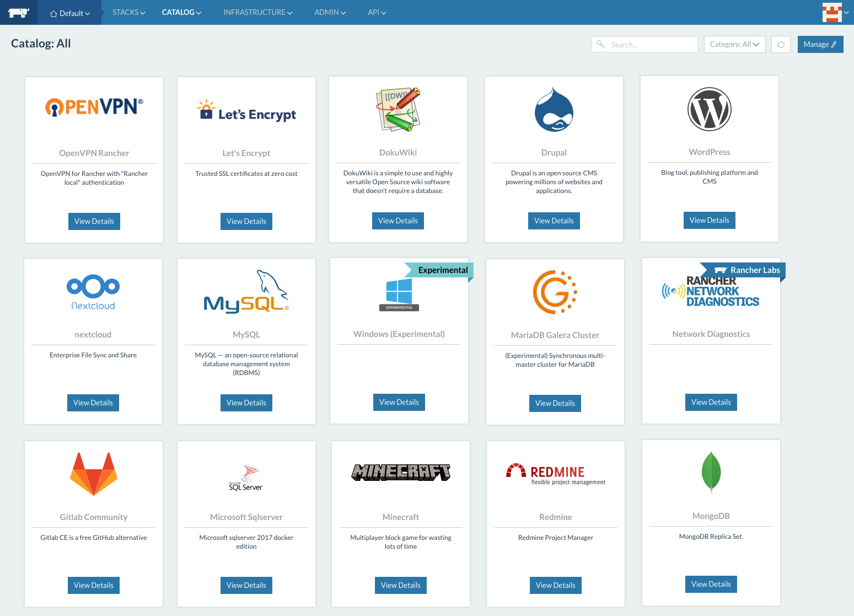View Details for MariaDB Galera Cluster
This screenshot has height=616, width=854.
click(x=555, y=403)
